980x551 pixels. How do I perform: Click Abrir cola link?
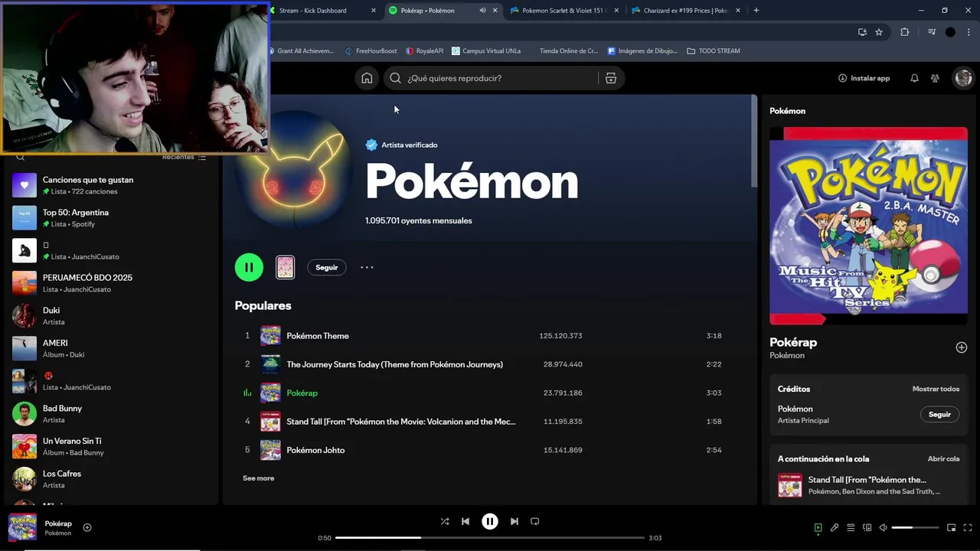point(943,458)
